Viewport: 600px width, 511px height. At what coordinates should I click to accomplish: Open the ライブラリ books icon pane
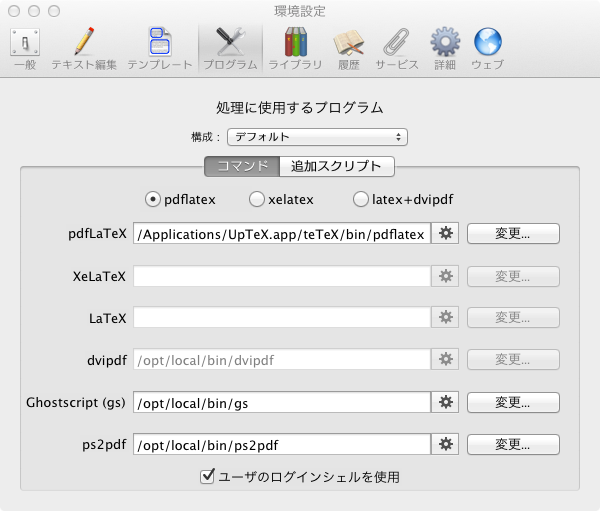click(295, 48)
